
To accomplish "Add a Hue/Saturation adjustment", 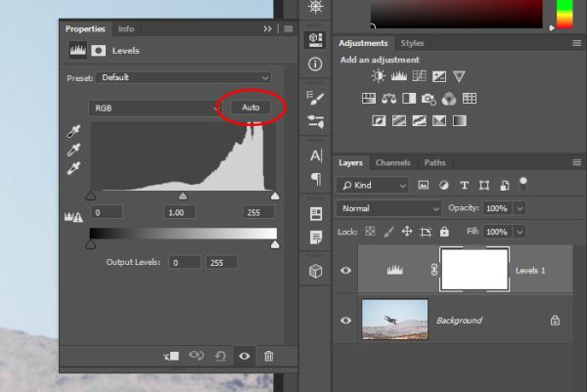I will click(x=369, y=99).
